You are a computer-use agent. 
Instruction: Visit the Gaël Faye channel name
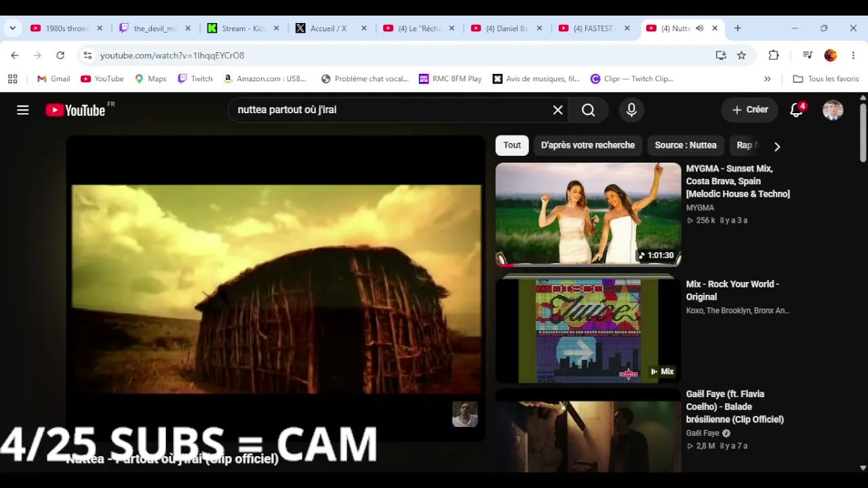coord(703,433)
